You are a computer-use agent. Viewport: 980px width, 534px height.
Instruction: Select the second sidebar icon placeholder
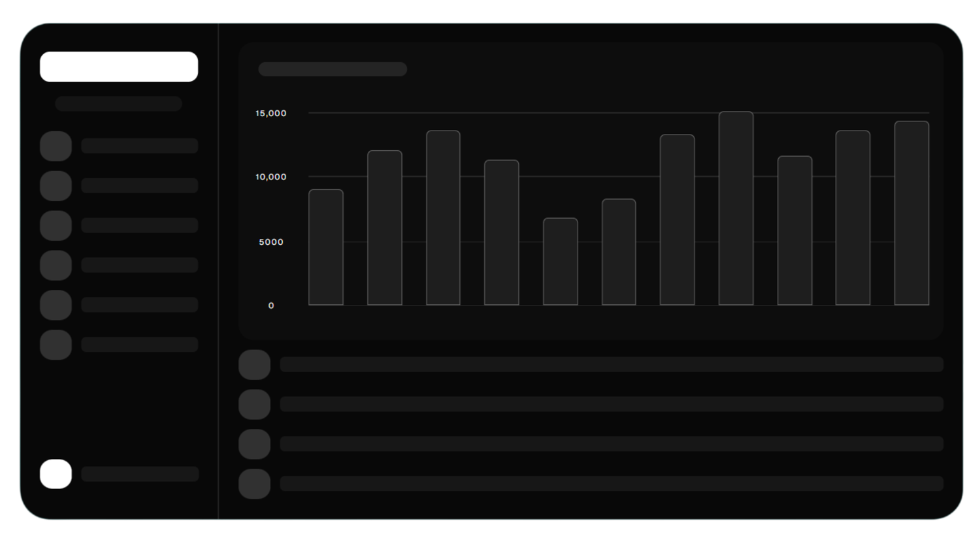pos(56,186)
